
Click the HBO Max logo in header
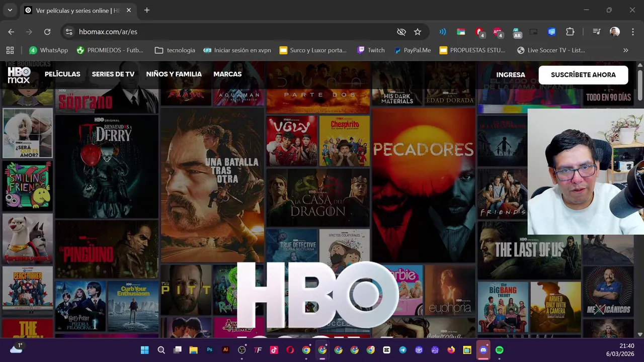[19, 74]
